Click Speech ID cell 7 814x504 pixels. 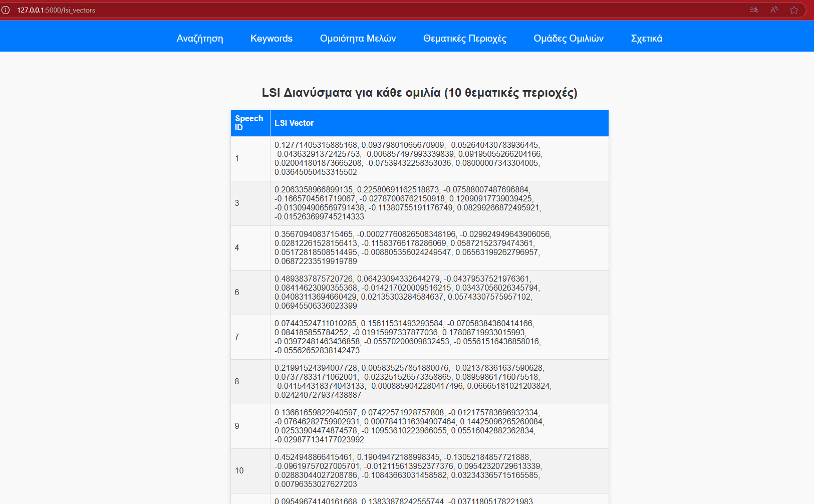click(250, 337)
